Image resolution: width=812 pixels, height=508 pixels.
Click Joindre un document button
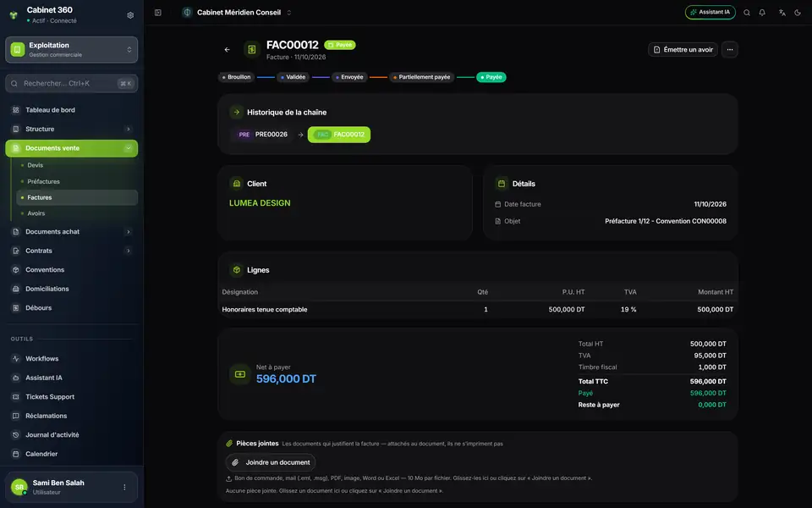(271, 462)
